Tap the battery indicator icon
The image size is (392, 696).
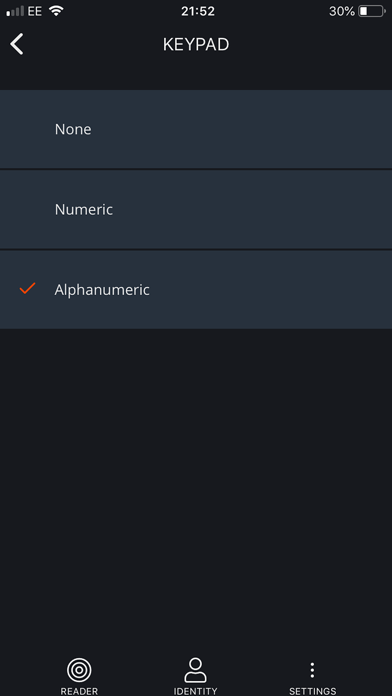point(372,11)
